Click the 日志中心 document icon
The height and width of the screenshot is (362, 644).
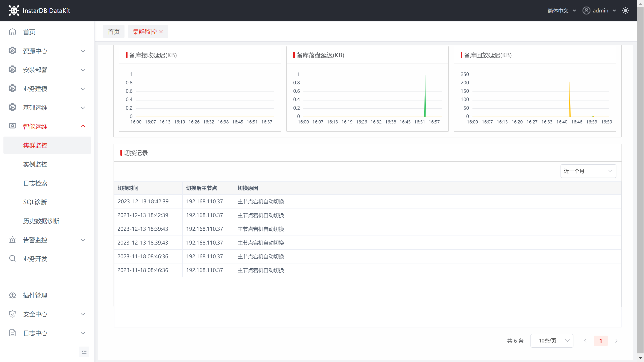click(12, 333)
